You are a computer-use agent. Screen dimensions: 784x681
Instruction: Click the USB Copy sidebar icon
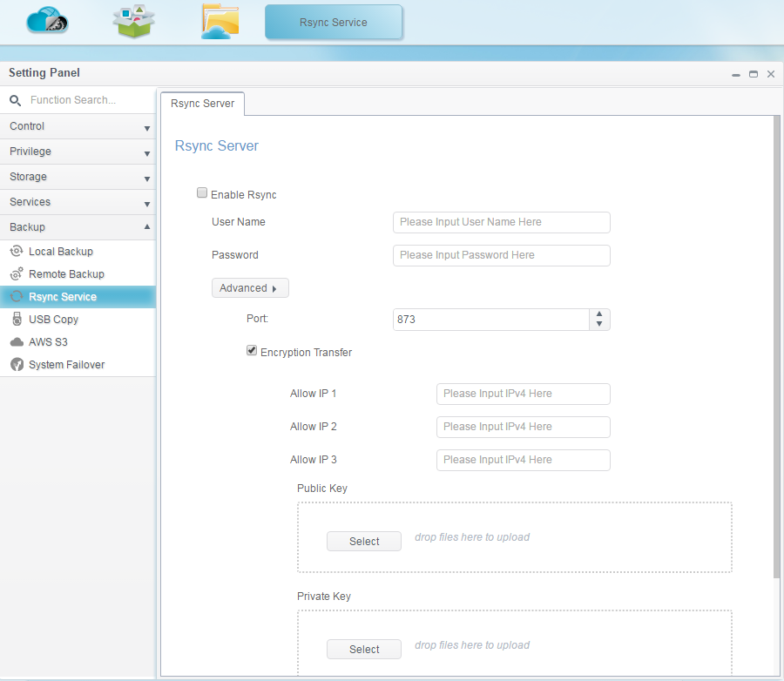click(16, 320)
